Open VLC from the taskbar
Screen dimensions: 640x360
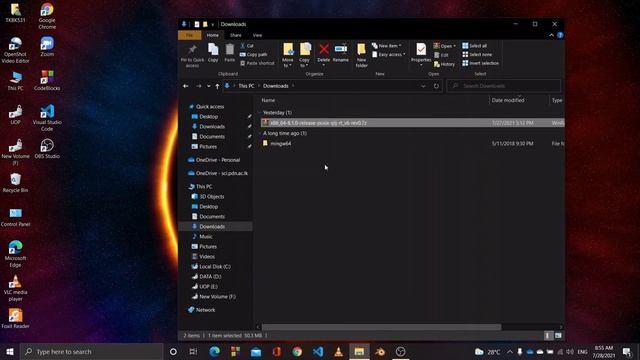[338, 351]
